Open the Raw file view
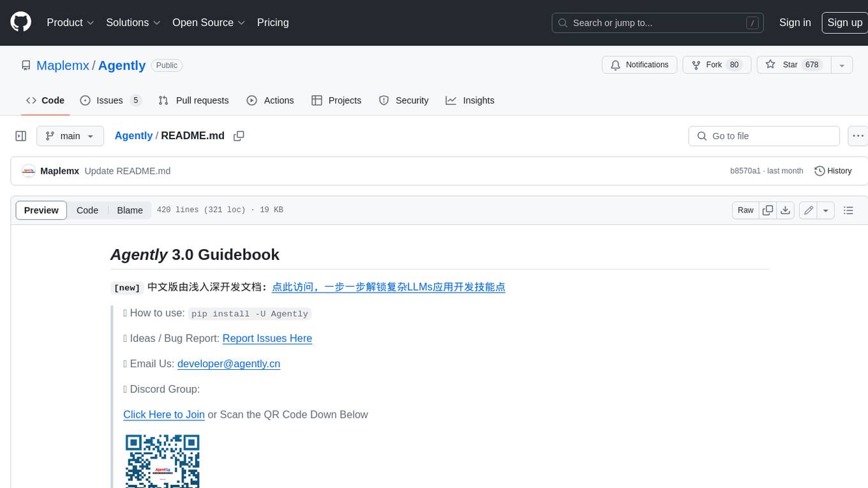Screen dimensions: 868x488 click(x=745, y=210)
